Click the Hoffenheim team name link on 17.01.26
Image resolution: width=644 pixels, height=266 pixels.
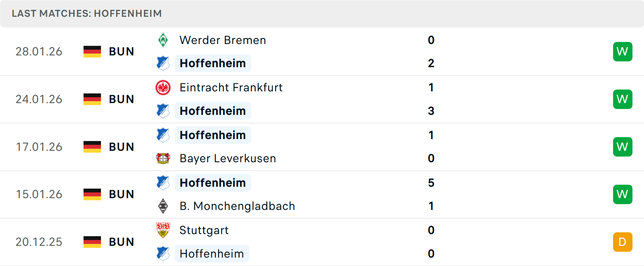[213, 135]
